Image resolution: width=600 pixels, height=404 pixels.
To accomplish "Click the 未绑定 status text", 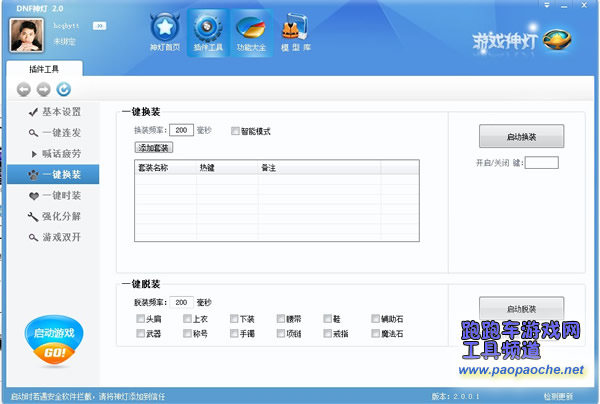I will point(64,41).
